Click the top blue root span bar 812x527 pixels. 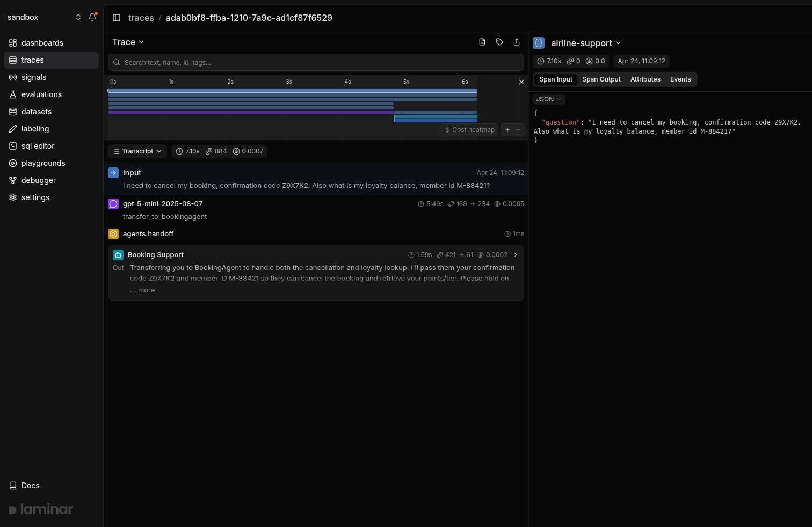[x=292, y=91]
